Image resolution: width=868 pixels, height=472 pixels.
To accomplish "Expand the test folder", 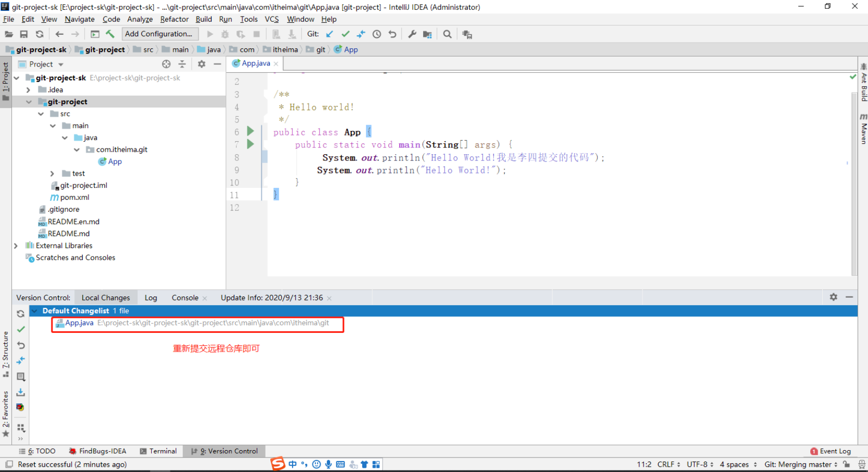I will (52, 173).
